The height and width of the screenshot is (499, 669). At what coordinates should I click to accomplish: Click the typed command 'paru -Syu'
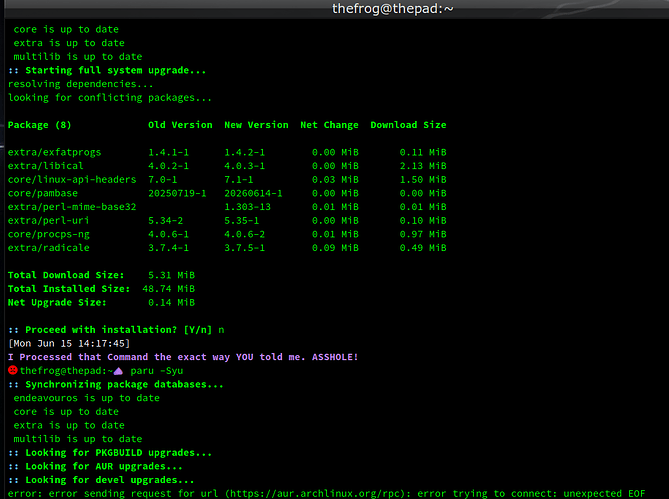click(157, 371)
